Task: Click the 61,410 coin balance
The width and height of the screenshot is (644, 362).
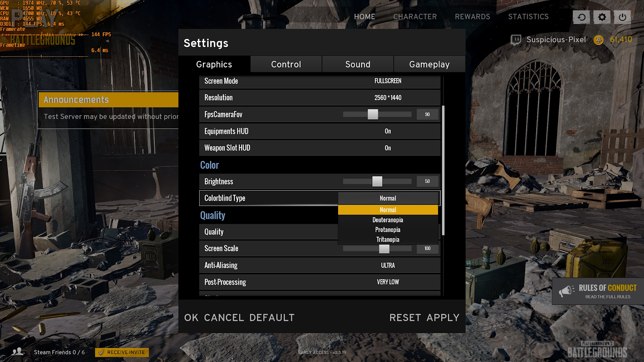Action: coord(621,39)
